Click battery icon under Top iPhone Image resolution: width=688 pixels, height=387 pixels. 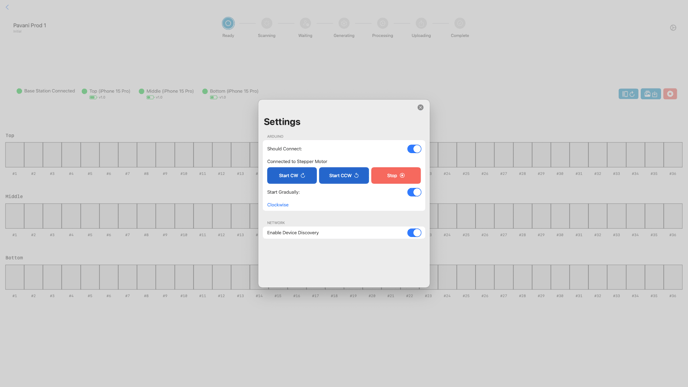click(93, 97)
